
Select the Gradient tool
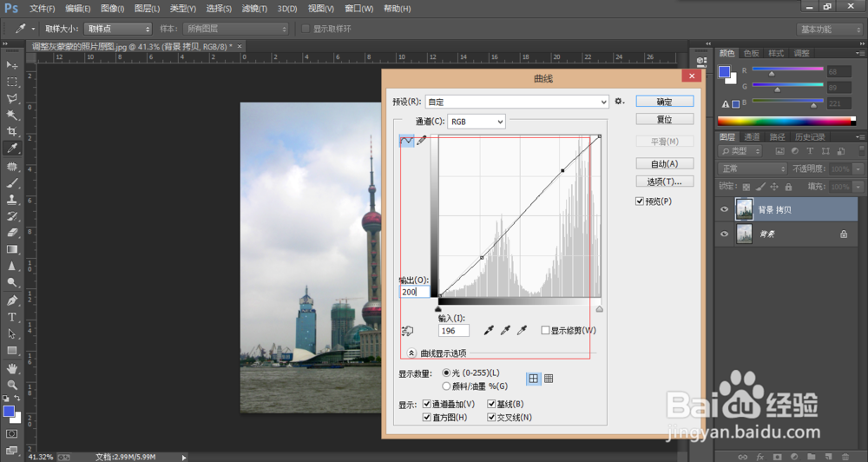pos(11,249)
